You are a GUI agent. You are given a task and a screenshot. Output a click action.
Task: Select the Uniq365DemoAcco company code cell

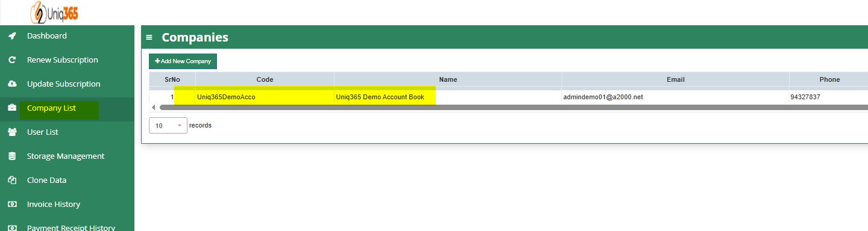point(265,97)
